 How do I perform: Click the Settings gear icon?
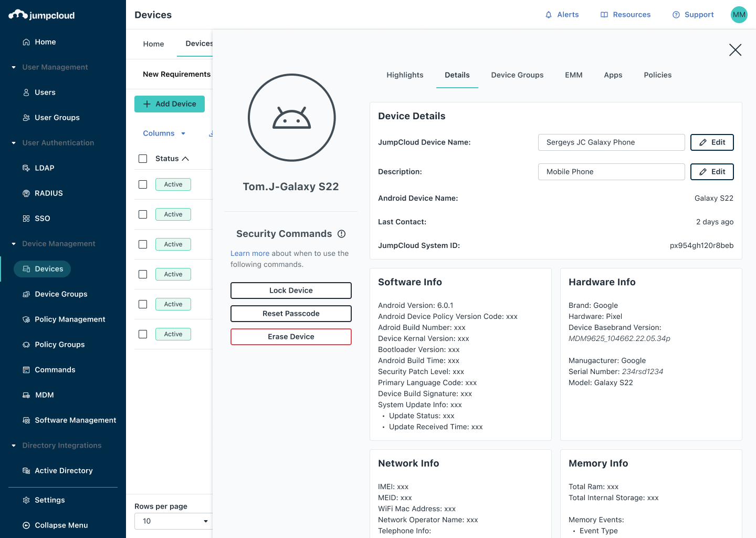[x=26, y=500]
